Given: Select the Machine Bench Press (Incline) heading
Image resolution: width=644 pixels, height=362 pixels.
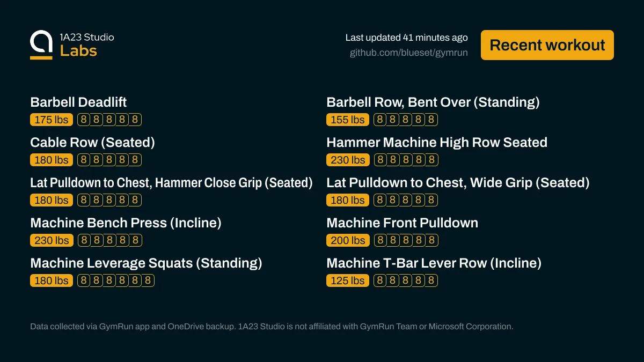Looking at the screenshot, I should click(x=126, y=223).
